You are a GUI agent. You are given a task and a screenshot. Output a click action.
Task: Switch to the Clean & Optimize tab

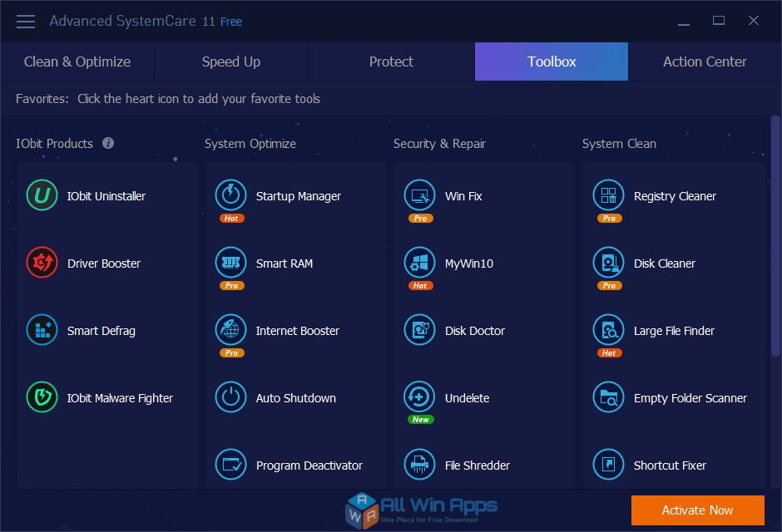(77, 62)
